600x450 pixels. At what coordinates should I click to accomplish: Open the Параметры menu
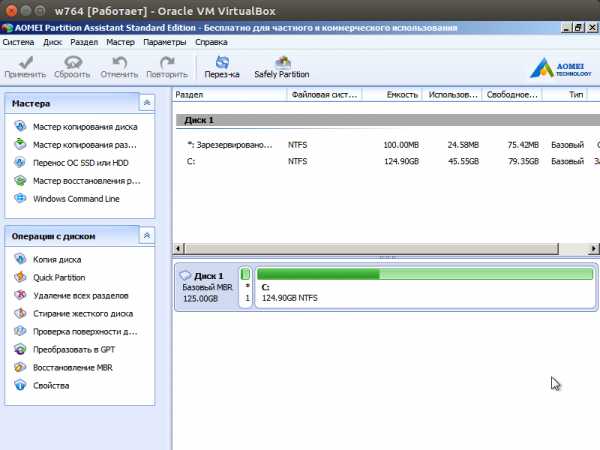165,42
